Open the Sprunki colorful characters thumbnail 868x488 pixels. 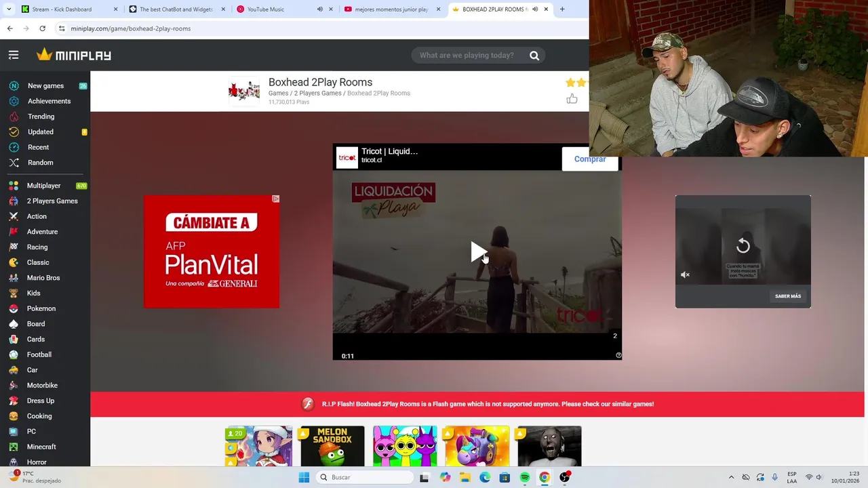click(x=405, y=446)
